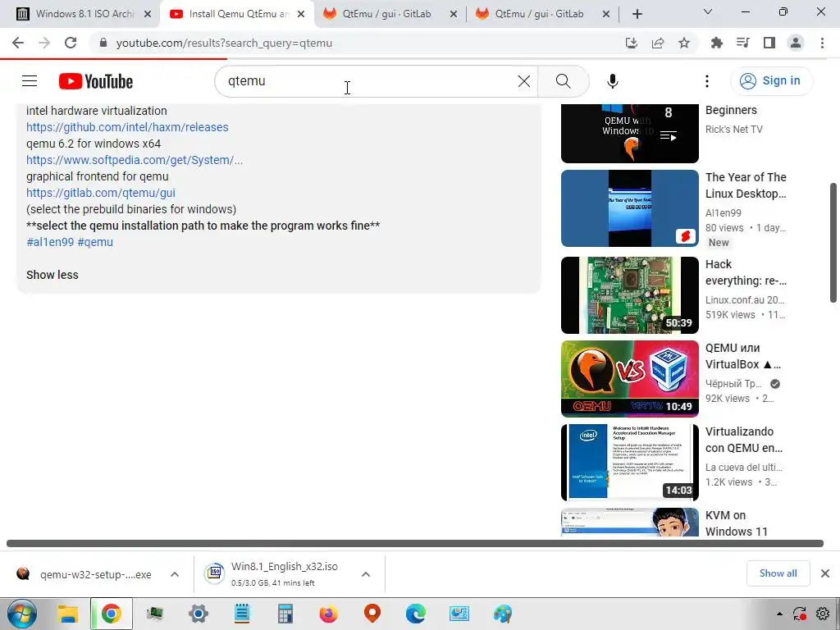840x630 pixels.
Task: Open the softpedia.com download link
Action: tap(135, 160)
